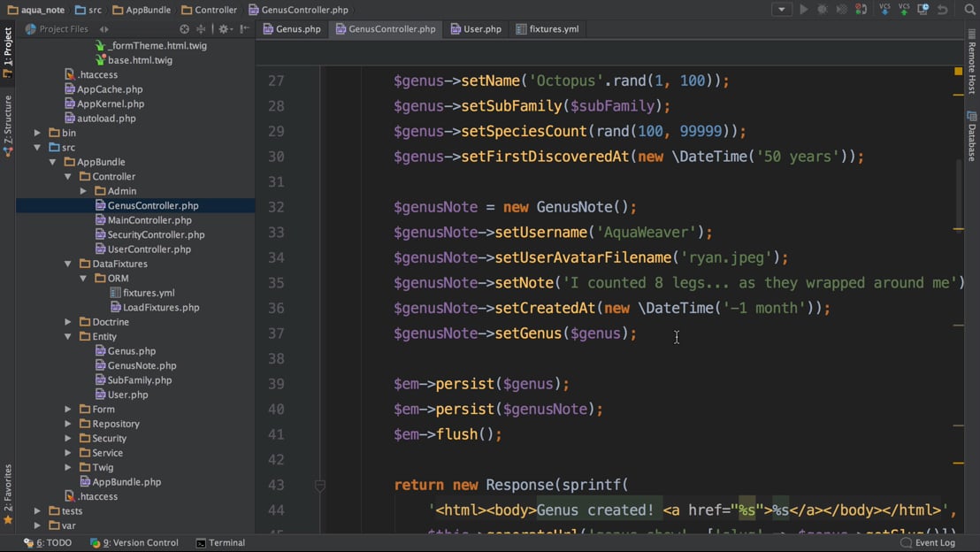Open the Project panel settings gear
Image resolution: width=980 pixels, height=552 pixels.
(x=224, y=29)
